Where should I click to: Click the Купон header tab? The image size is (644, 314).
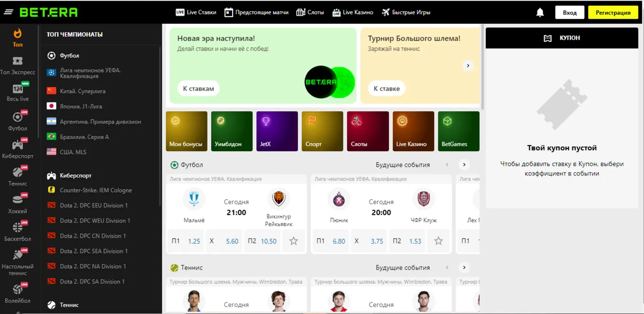[x=562, y=38]
